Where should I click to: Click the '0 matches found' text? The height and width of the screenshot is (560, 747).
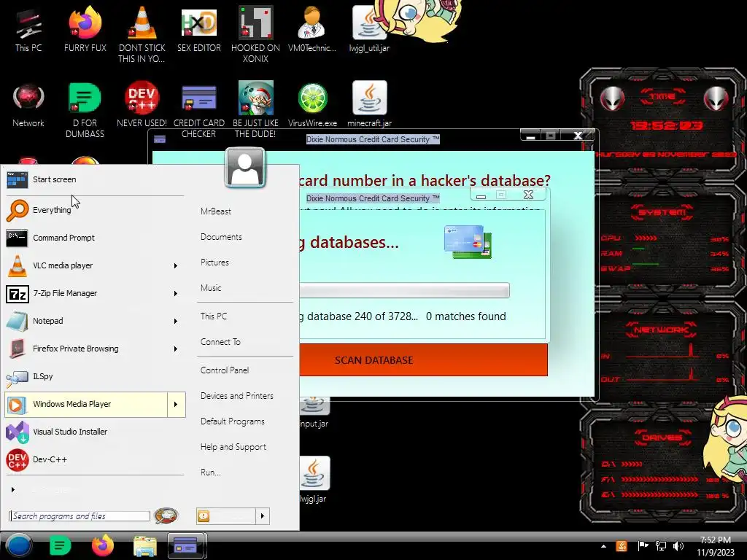pos(465,316)
